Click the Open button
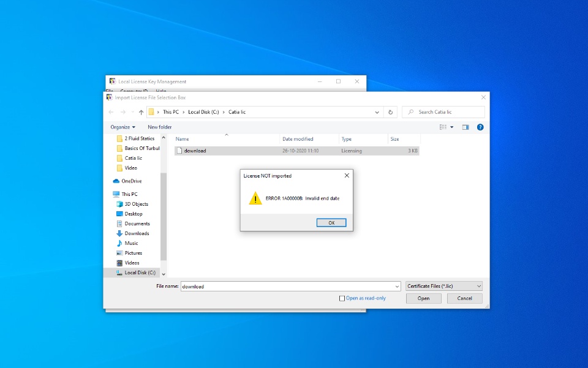This screenshot has height=368, width=588. coord(423,298)
